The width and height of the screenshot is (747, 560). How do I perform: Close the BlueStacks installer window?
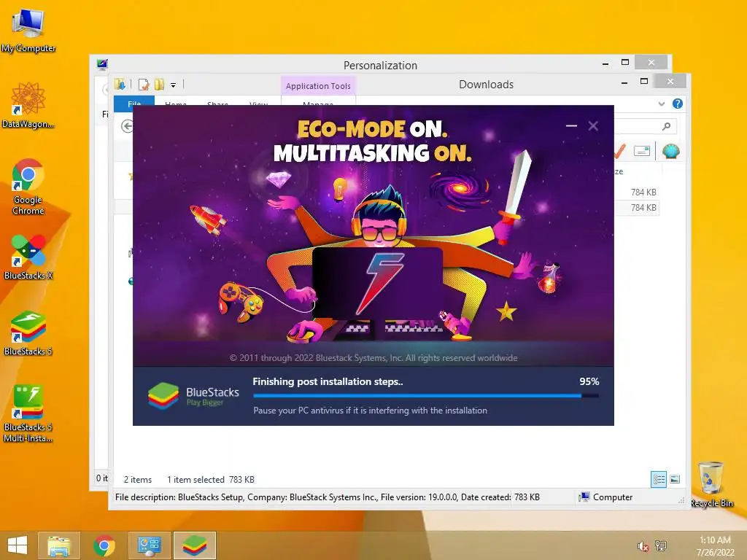(593, 125)
